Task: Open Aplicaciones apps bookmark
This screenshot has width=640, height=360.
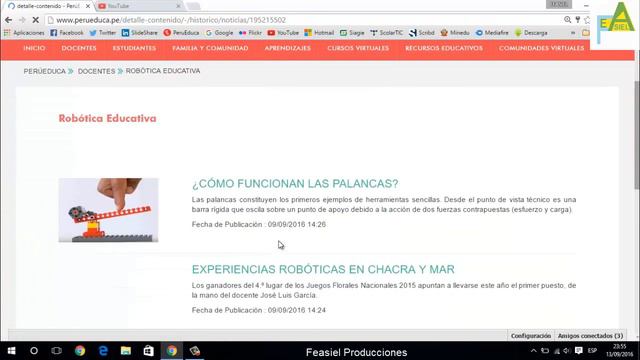Action: [24, 33]
